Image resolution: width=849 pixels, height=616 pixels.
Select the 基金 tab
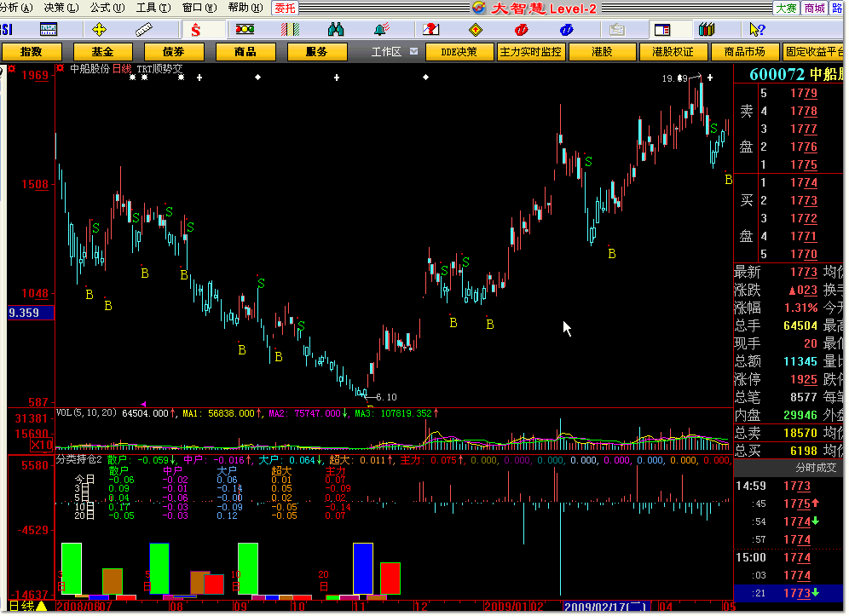[x=102, y=52]
